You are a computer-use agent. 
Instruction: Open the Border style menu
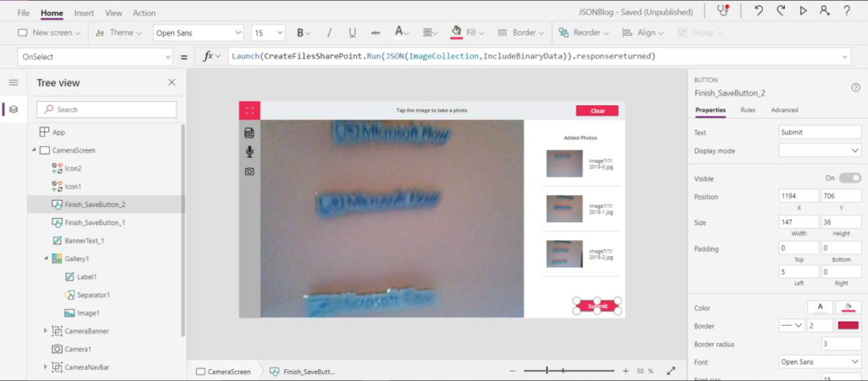(x=521, y=33)
